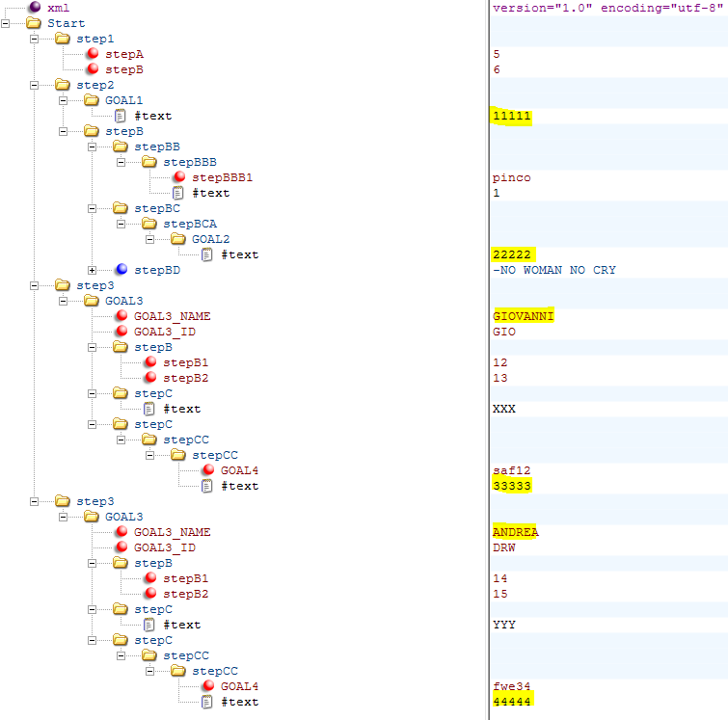This screenshot has height=720, width=728.
Task: Click the highlighted GIOVANNI value
Action: pos(523,316)
